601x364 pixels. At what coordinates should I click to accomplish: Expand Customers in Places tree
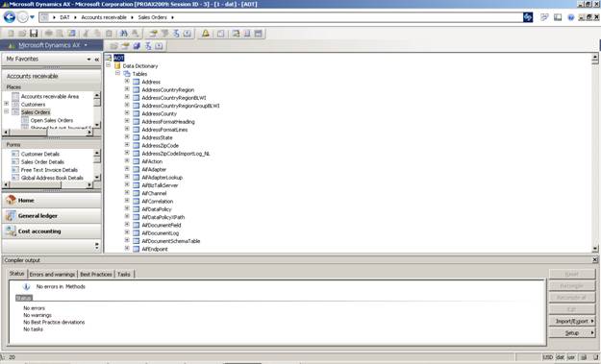point(6,104)
